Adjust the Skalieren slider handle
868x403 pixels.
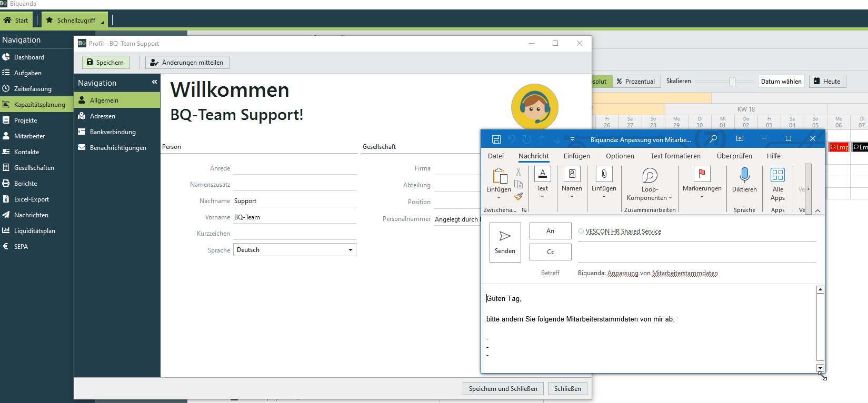tap(732, 81)
